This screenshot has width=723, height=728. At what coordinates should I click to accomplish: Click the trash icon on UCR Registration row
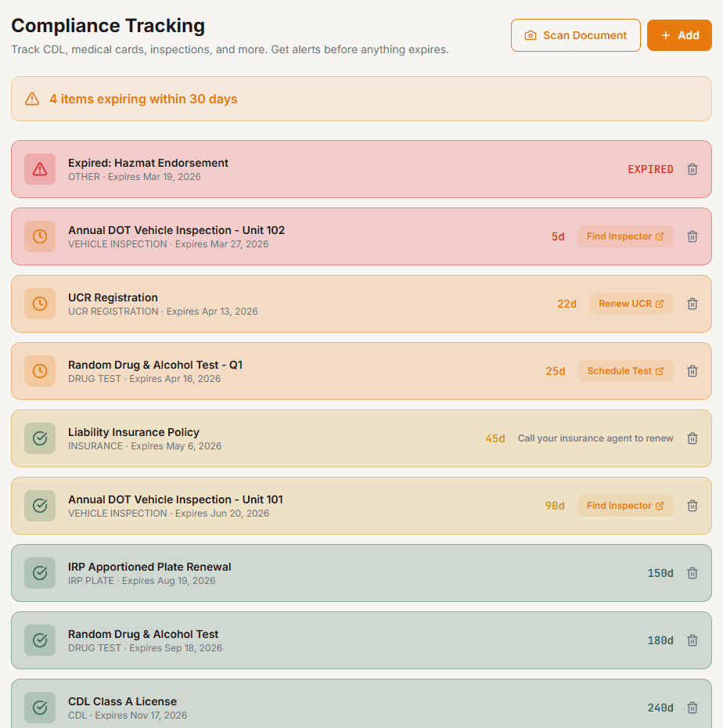pos(692,303)
